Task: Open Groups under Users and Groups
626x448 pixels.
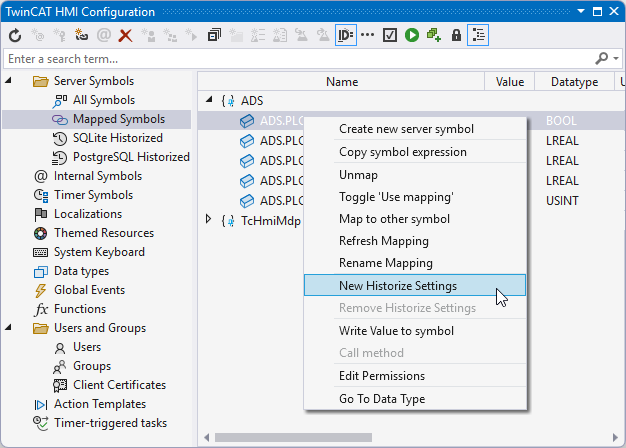Action: pyautogui.click(x=92, y=366)
